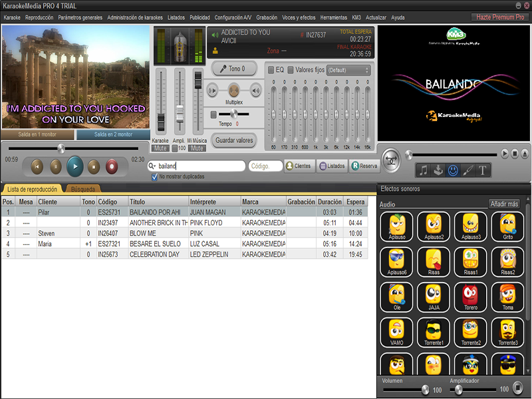Viewport: 532px width, 399px height.
Task: Select the smiley sound effects icon
Action: click(x=453, y=170)
